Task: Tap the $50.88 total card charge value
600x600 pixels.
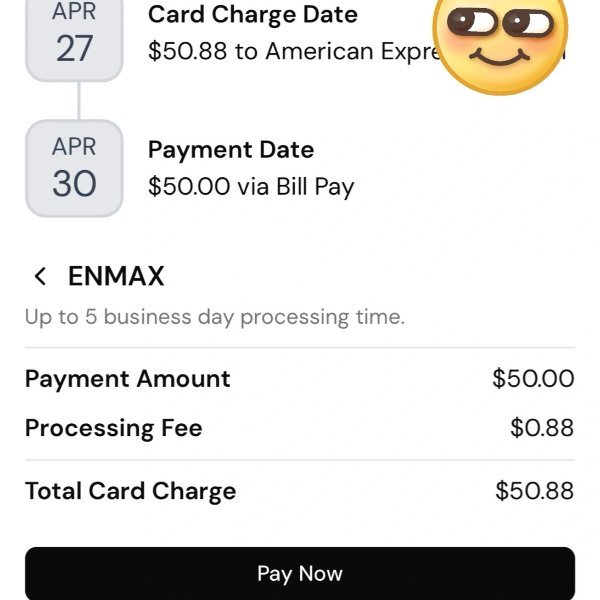Action: [x=534, y=491]
